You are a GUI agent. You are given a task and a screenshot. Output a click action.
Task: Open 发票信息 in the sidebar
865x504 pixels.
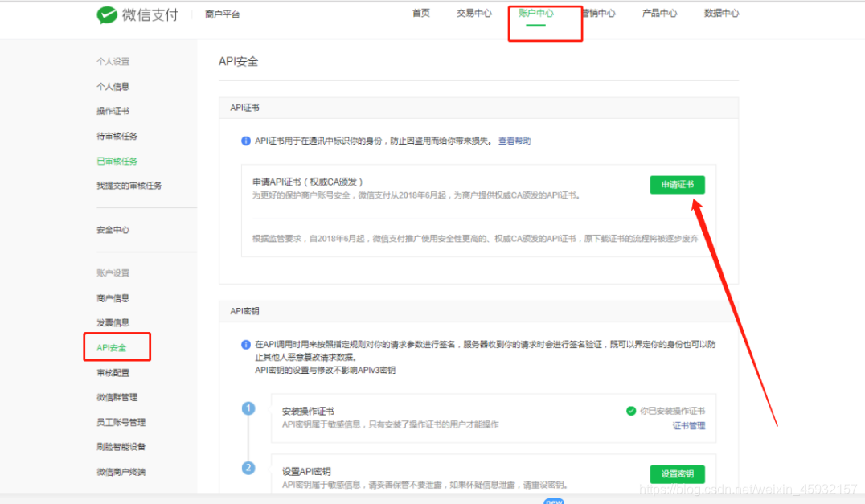click(113, 322)
